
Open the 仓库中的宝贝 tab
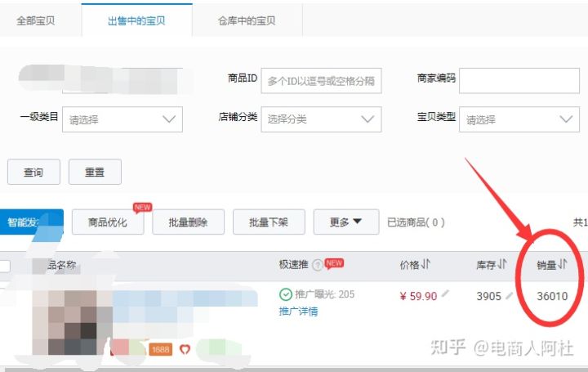tap(247, 20)
